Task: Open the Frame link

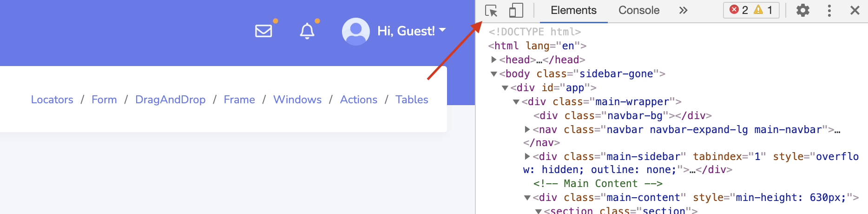Action: [239, 100]
